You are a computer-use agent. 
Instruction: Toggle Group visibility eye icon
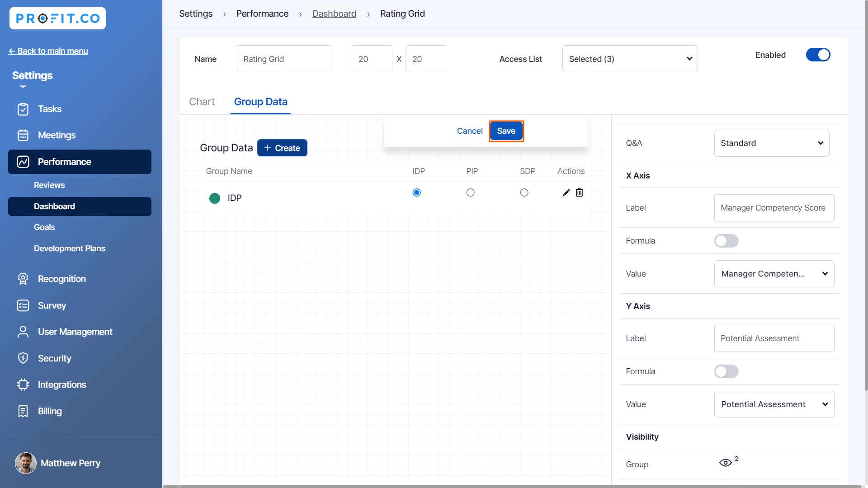point(726,463)
